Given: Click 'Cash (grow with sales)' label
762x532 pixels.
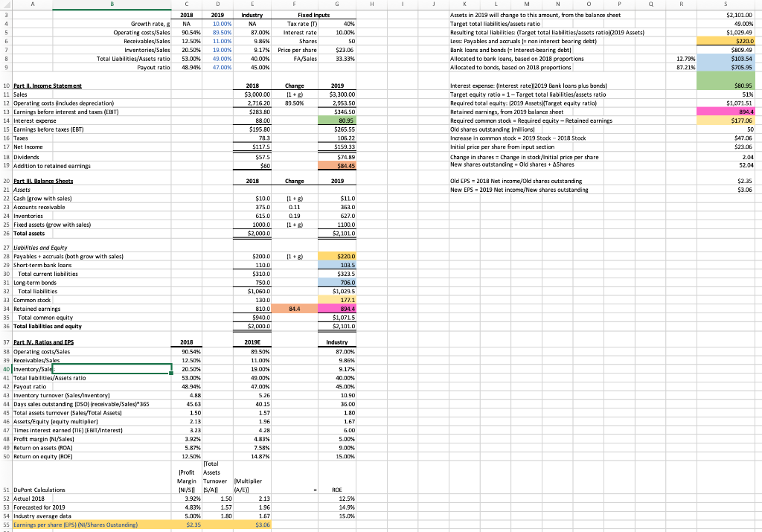Looking at the screenshot, I should [42, 199].
